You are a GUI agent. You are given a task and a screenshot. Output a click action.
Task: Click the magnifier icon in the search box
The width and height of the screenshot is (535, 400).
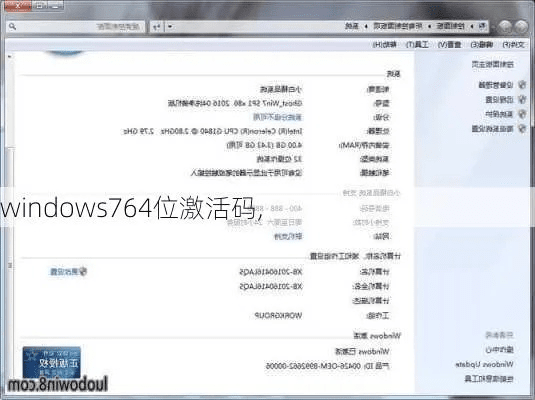point(13,26)
